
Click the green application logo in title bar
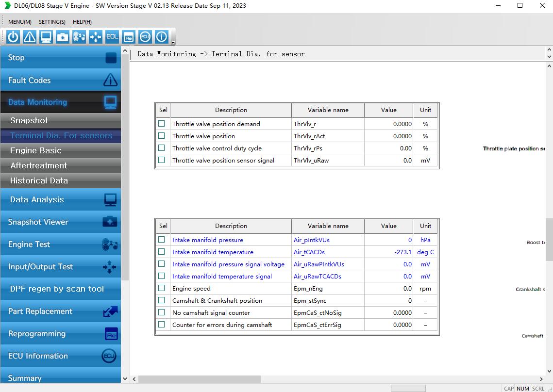(7, 6)
